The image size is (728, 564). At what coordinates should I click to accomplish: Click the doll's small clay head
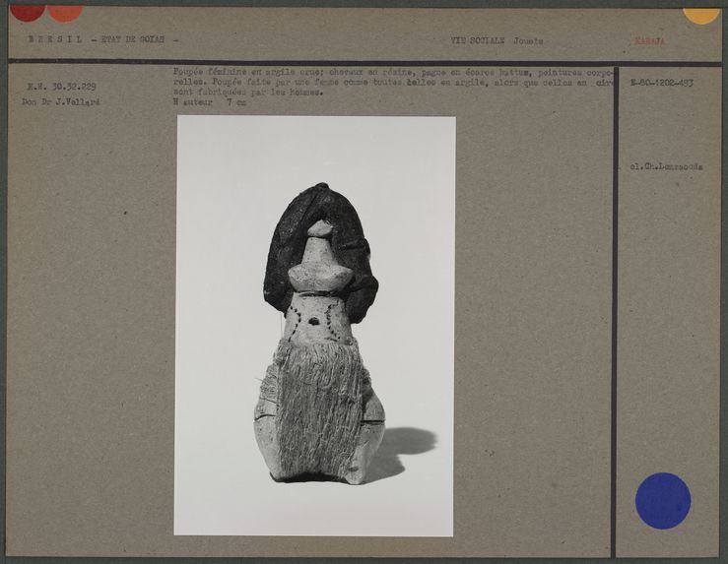320,229
